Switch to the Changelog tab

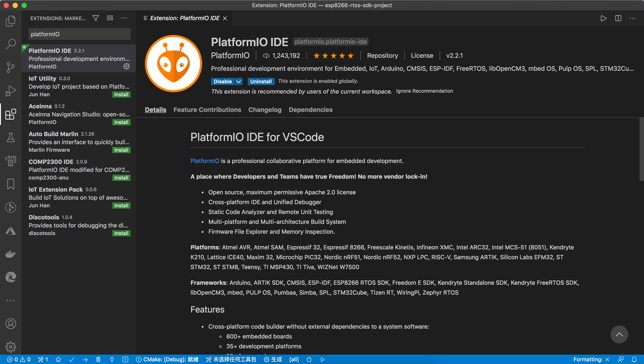(265, 110)
